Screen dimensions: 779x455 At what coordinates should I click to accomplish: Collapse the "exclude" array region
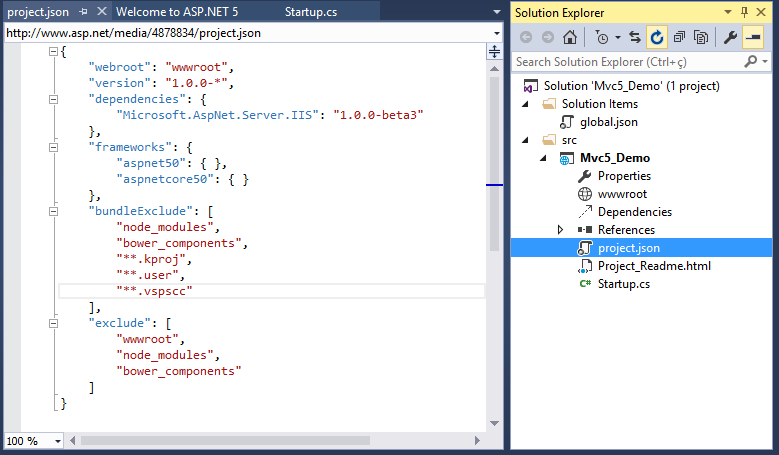[53, 323]
